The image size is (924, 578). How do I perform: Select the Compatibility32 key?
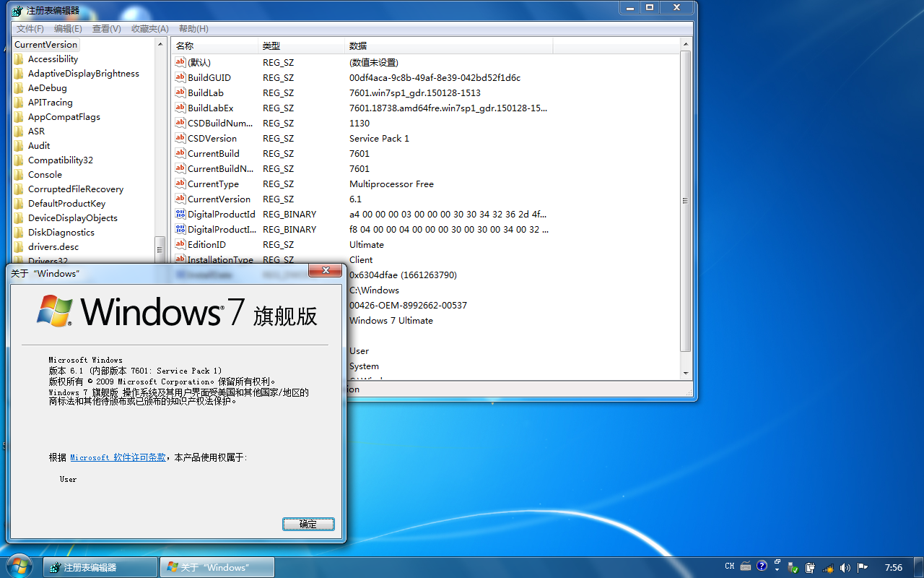click(x=61, y=160)
